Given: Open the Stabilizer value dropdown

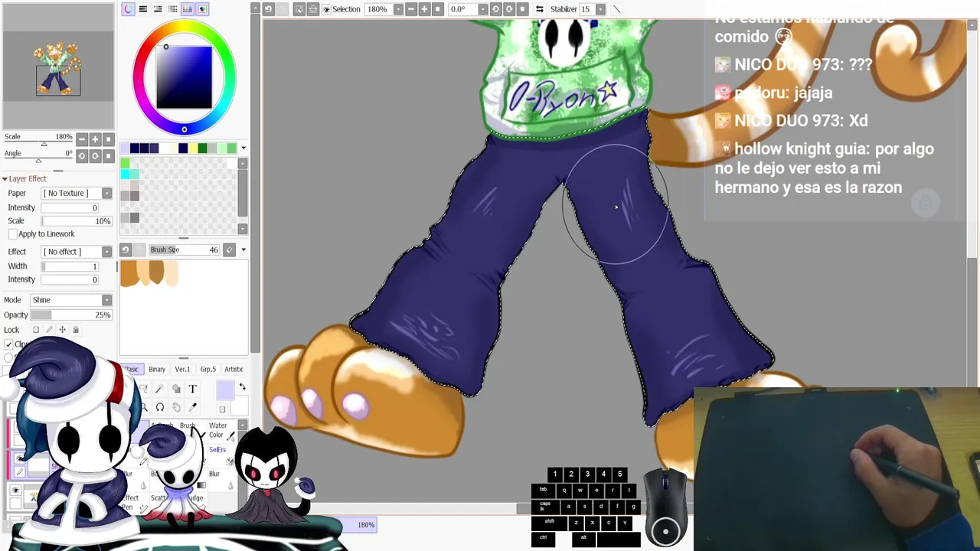Looking at the screenshot, I should coord(600,9).
